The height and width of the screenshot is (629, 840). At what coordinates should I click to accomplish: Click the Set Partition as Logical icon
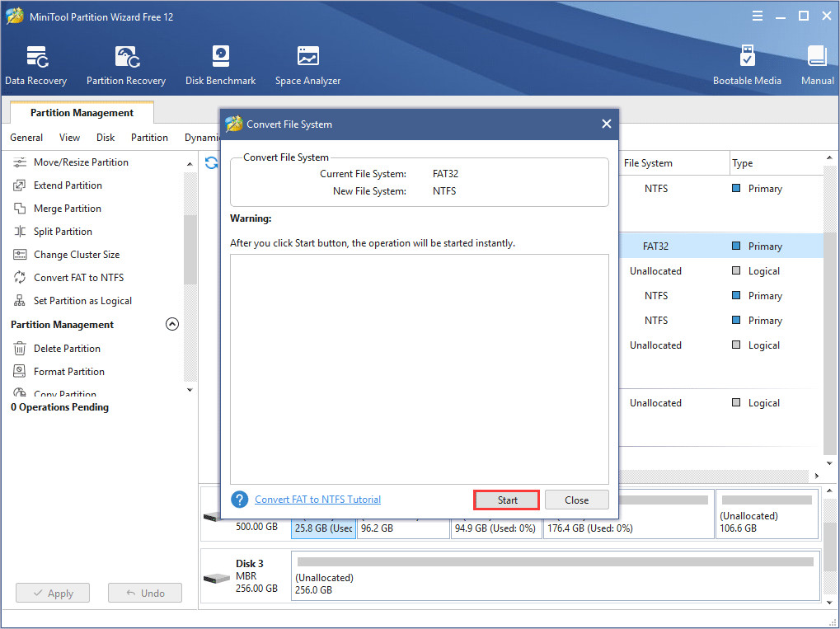[20, 301]
